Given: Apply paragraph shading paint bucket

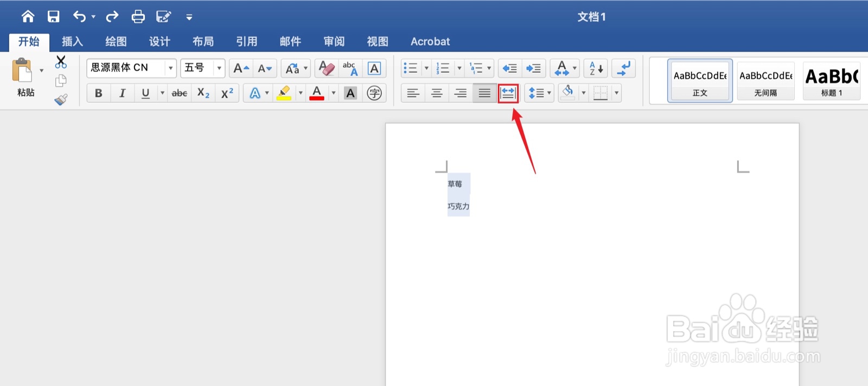Looking at the screenshot, I should [568, 92].
